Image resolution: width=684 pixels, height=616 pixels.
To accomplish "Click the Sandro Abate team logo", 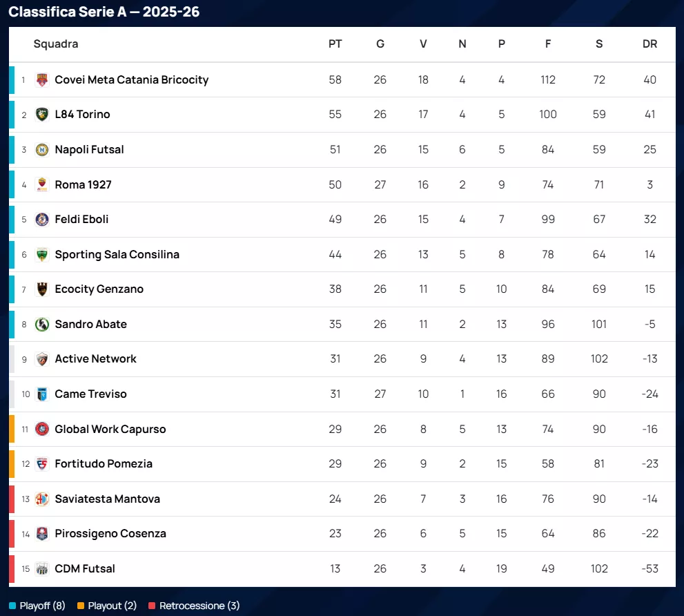I will point(42,324).
